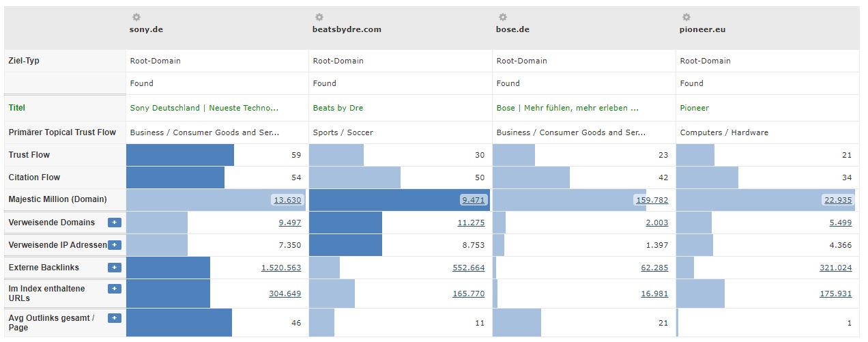Open the gear settings icon above pioneer.eu
This screenshot has height=342, width=868.
pos(686,17)
